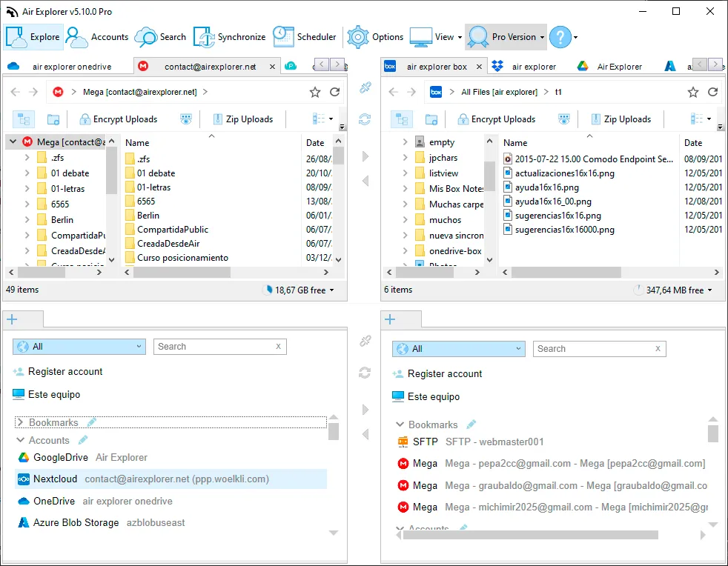Click the blue help question mark icon
The height and width of the screenshot is (566, 728).
560,37
